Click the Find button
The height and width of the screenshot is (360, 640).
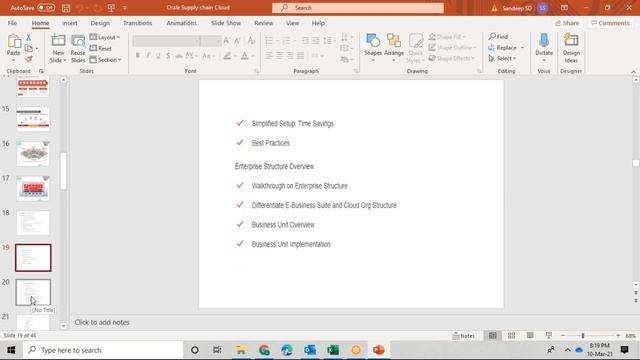498,37
